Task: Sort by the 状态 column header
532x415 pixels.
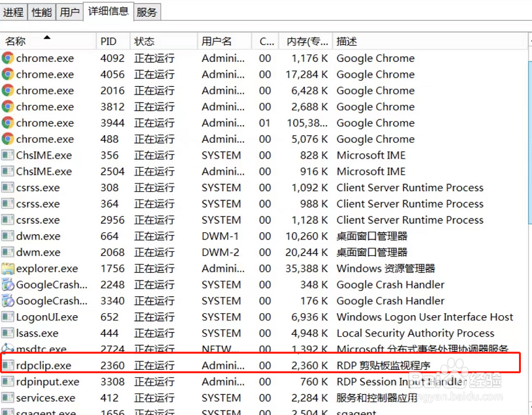Action: (164, 41)
